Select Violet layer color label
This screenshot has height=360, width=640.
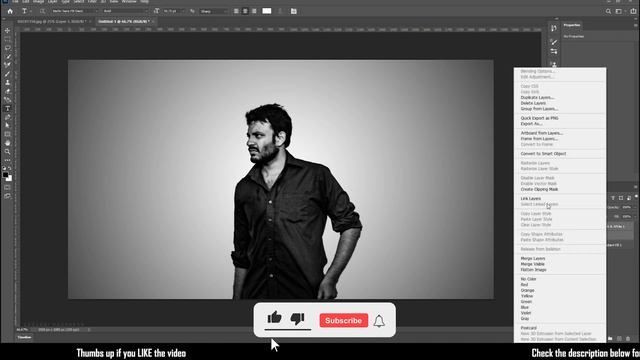pyautogui.click(x=526, y=313)
